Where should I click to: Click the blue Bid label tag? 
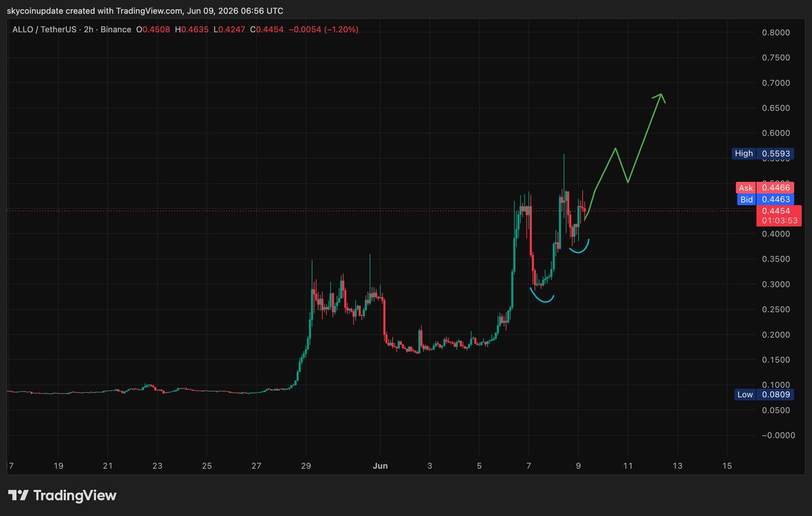pos(746,199)
